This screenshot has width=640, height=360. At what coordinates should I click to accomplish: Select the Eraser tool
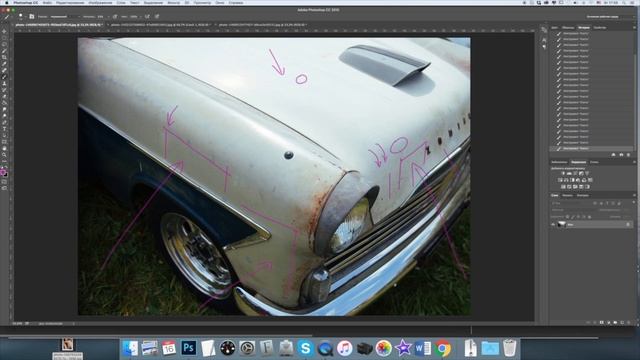(4, 96)
